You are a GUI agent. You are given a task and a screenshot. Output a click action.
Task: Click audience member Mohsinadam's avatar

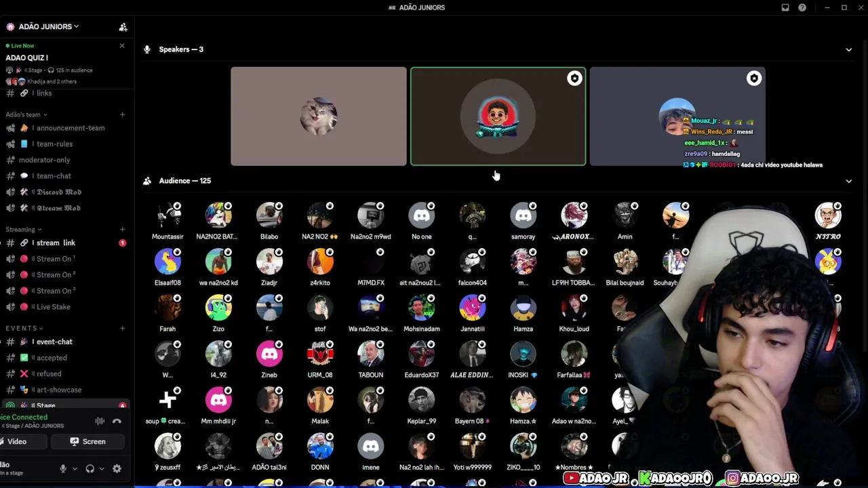tap(422, 308)
